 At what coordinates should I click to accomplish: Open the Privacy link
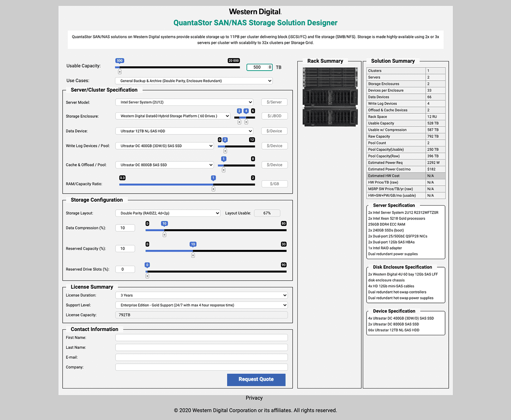254,398
